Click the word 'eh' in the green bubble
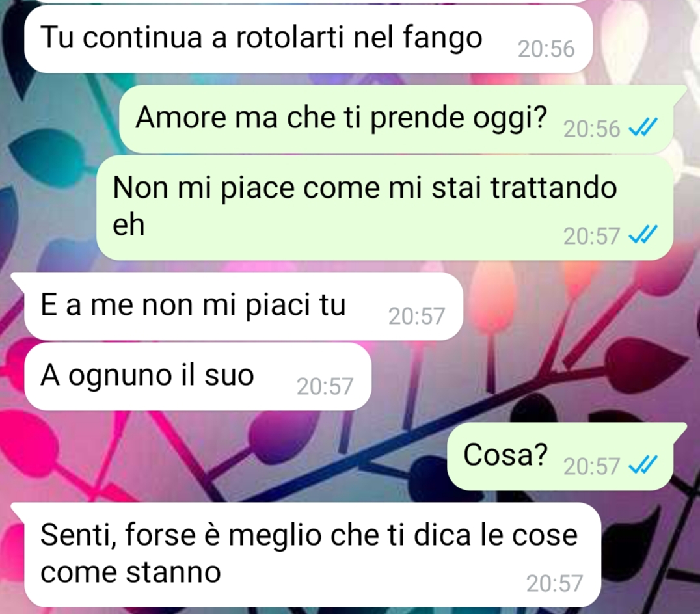 [x=129, y=224]
